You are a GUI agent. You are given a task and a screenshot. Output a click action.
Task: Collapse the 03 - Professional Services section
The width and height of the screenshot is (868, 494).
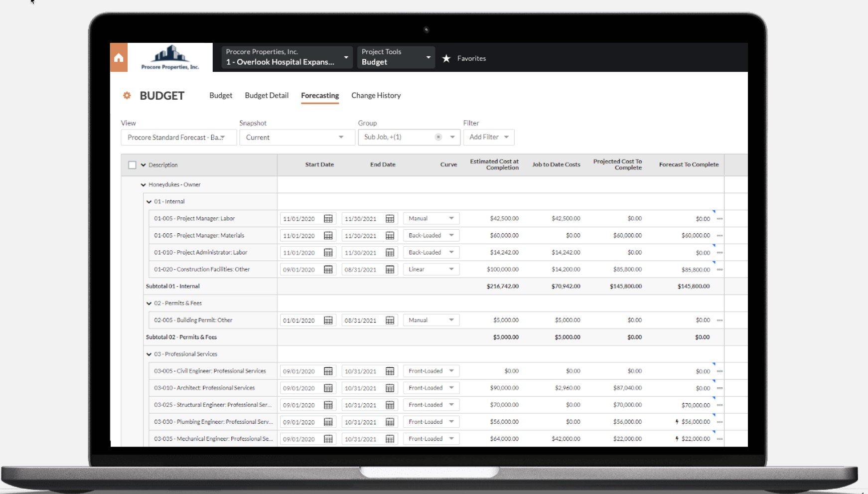[x=149, y=354]
